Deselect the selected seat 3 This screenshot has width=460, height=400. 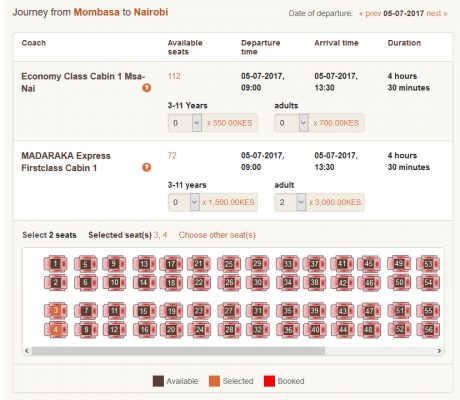(x=56, y=311)
